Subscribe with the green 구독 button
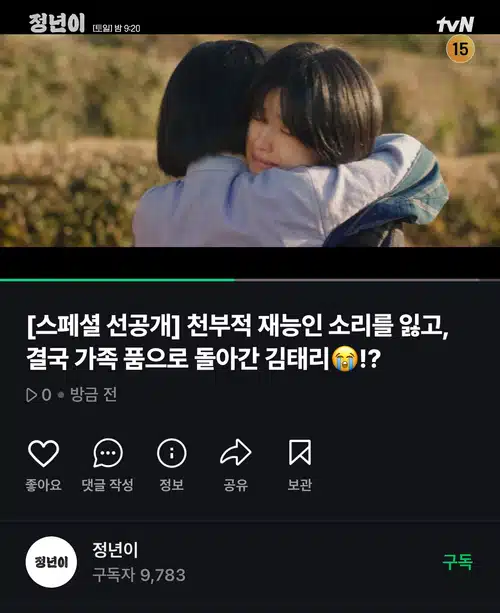 [457, 562]
